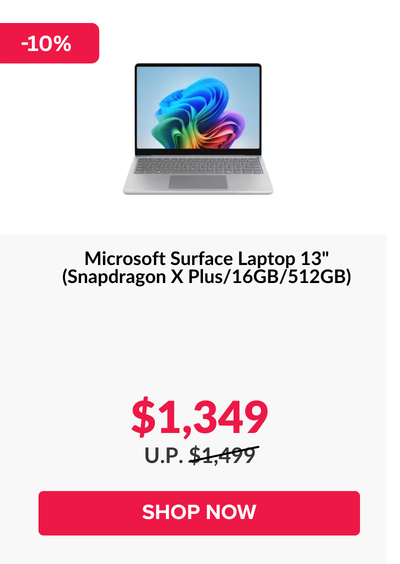400x564 pixels.
Task: Click the word SHOP on the red button
Action: 171,512
